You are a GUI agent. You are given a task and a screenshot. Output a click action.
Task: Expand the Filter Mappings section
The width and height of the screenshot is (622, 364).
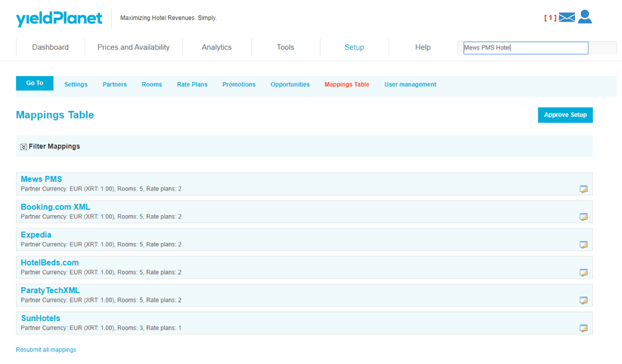(24, 147)
